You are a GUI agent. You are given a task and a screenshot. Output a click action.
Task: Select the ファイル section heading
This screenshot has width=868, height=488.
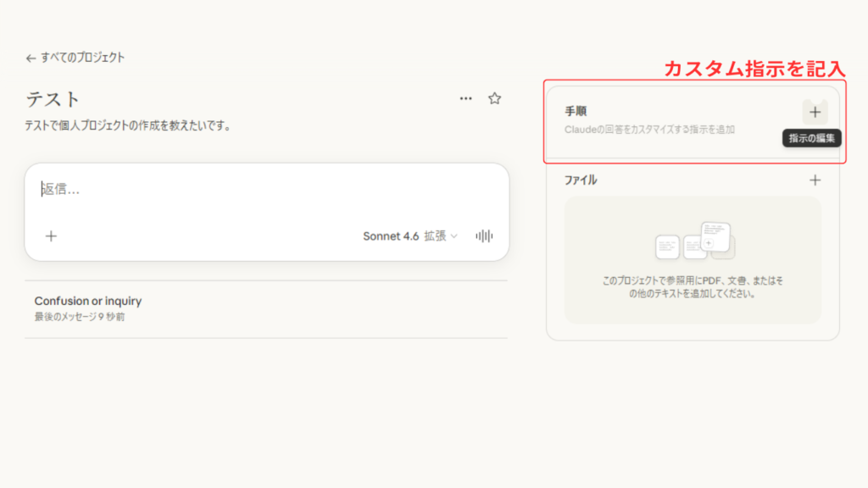tap(581, 180)
